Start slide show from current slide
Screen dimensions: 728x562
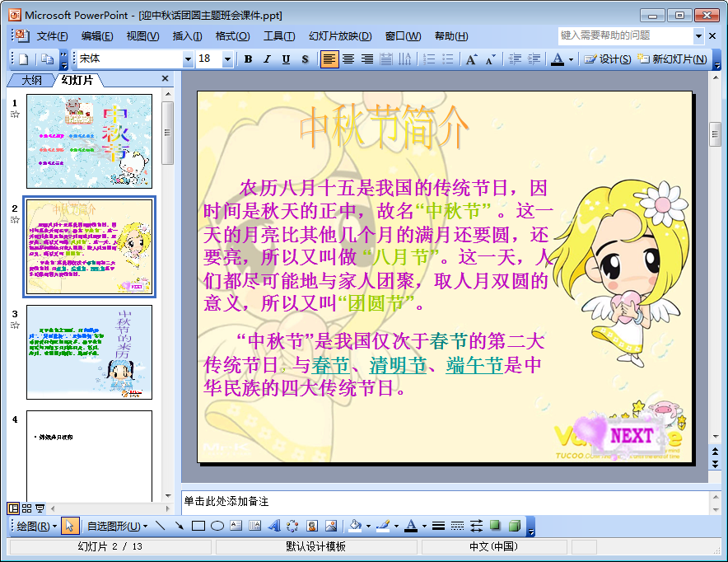(x=40, y=508)
